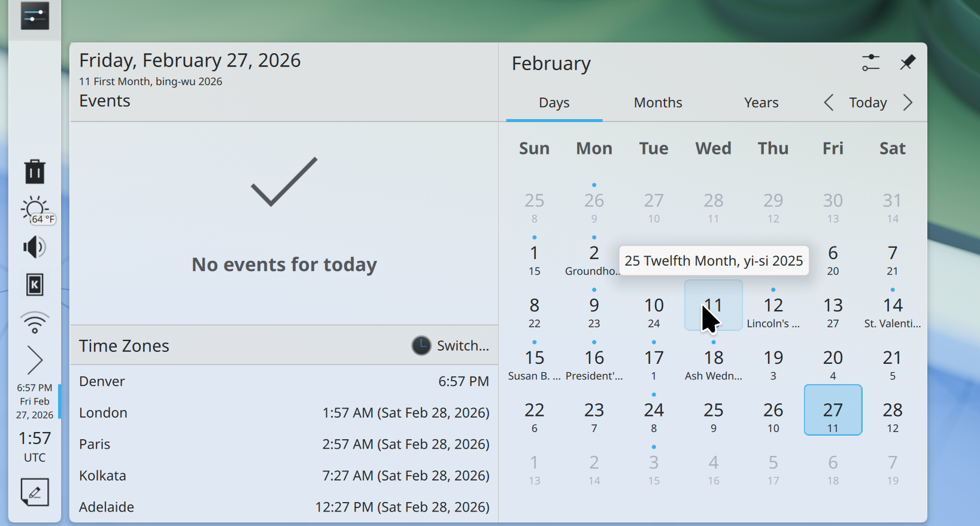Select February 14 St. Valentine's day
Viewport: 980px width, 526px height.
[x=892, y=312]
